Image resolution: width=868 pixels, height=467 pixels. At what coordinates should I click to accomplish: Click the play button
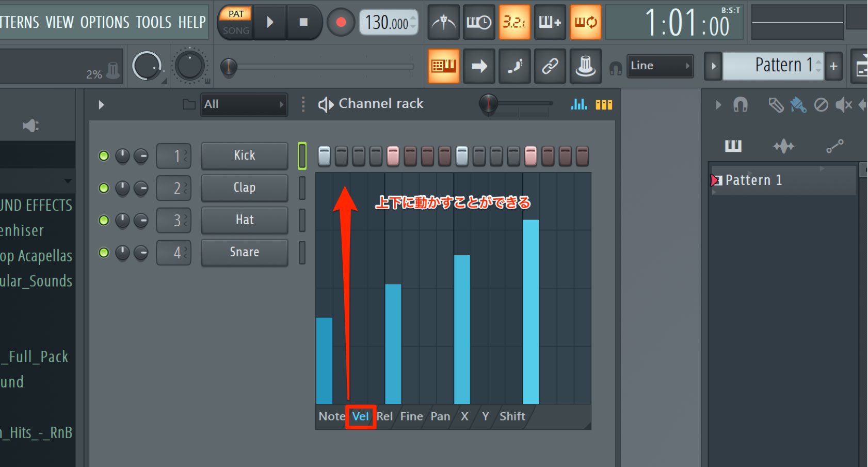point(270,22)
